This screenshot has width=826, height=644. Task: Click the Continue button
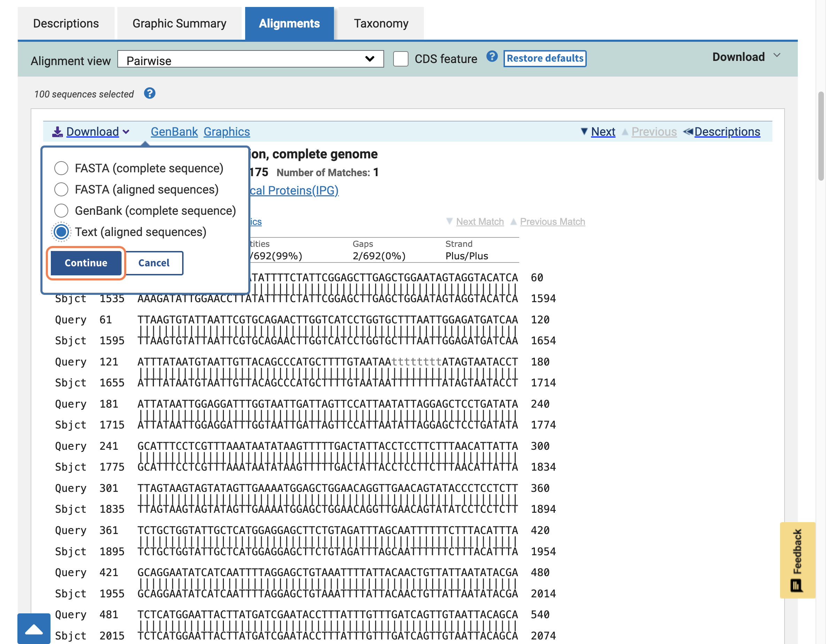(x=86, y=263)
